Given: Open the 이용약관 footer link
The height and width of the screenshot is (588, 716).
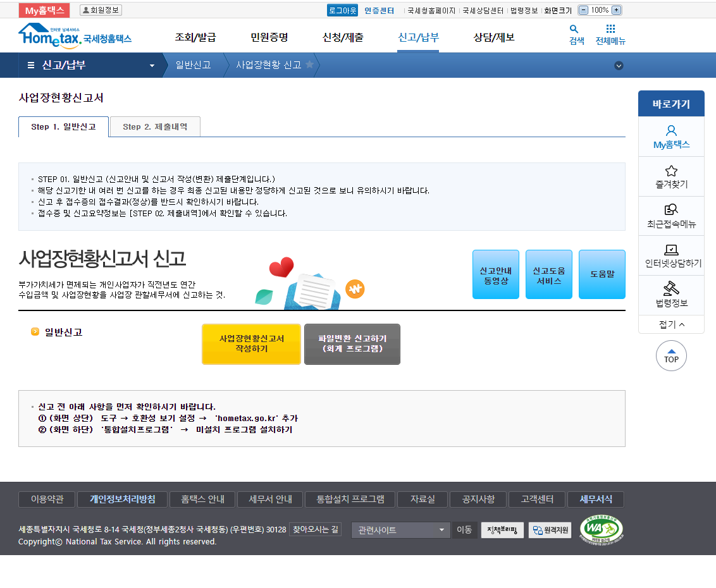Looking at the screenshot, I should point(47,499).
